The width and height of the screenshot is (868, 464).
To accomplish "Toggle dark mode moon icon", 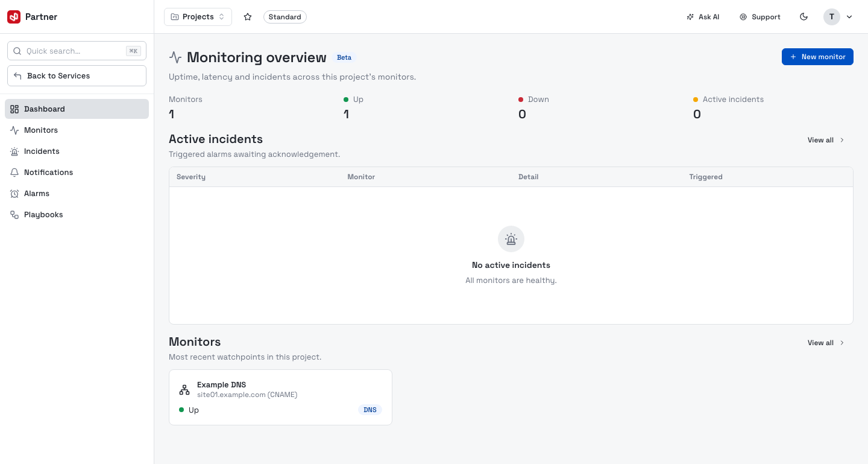I will click(x=804, y=17).
